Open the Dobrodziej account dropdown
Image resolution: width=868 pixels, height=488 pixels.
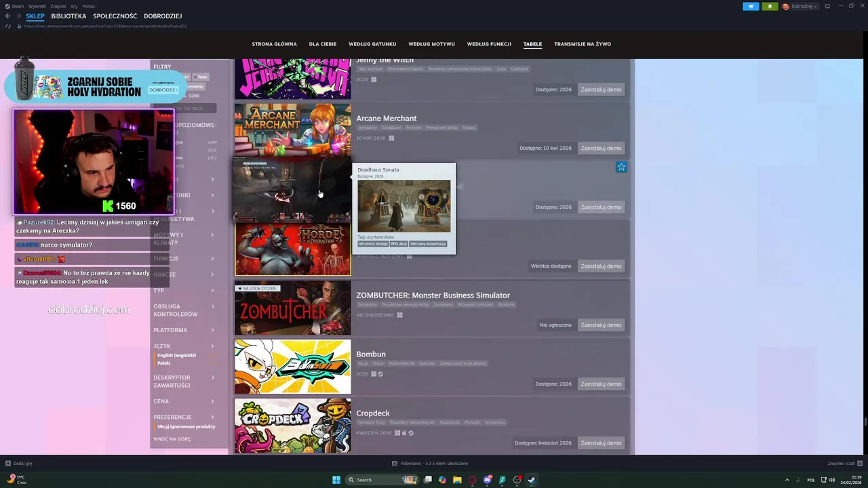point(800,6)
